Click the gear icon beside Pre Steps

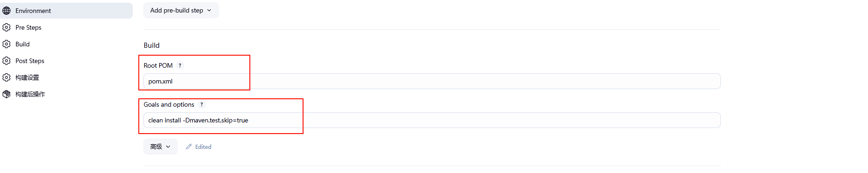[x=6, y=27]
